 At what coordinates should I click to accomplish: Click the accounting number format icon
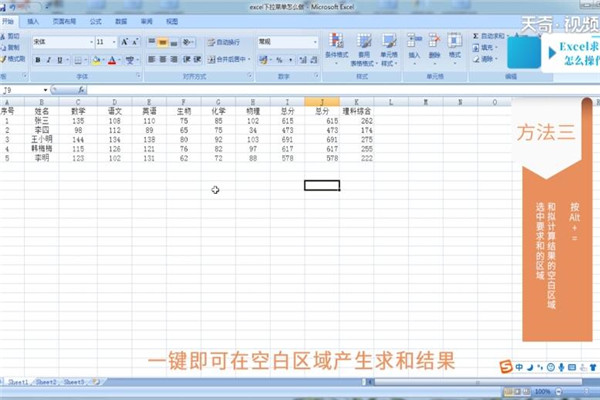tap(263, 60)
